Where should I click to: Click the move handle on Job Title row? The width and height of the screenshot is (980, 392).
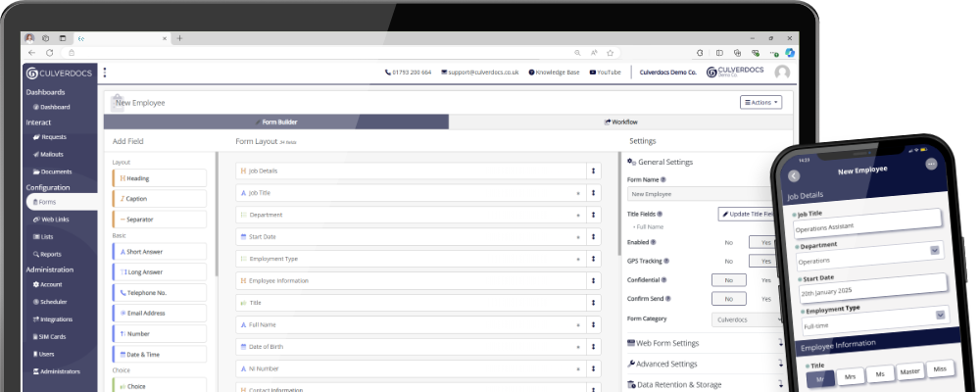click(x=594, y=193)
